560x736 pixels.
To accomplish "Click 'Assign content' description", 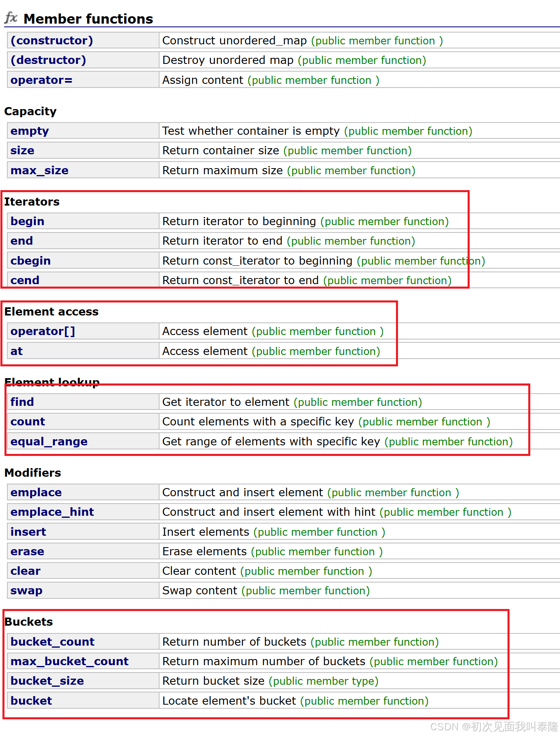I will (x=203, y=80).
